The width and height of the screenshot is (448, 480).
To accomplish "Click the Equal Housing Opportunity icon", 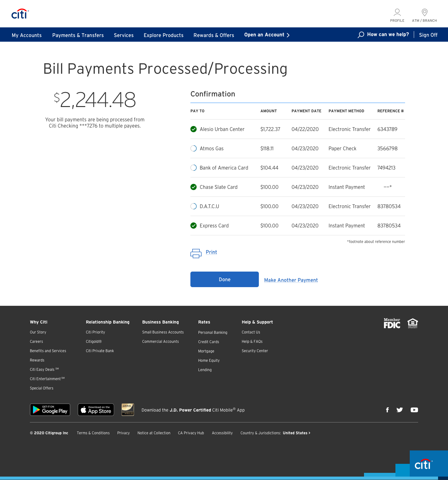I will click(x=413, y=323).
